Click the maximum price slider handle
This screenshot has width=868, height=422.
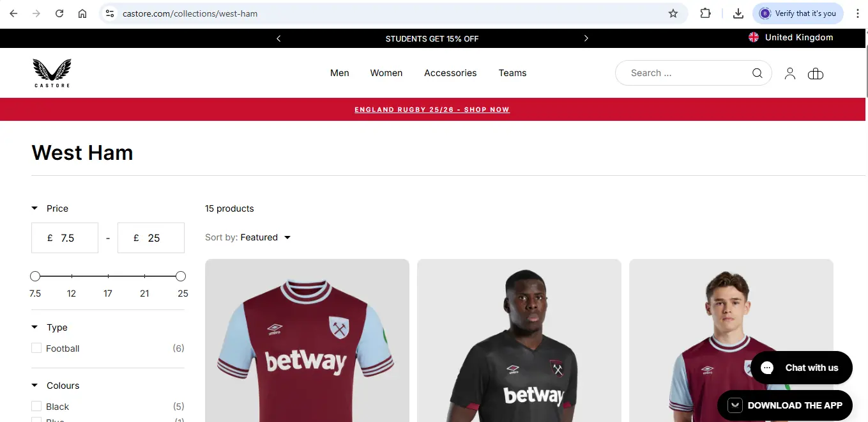181,276
